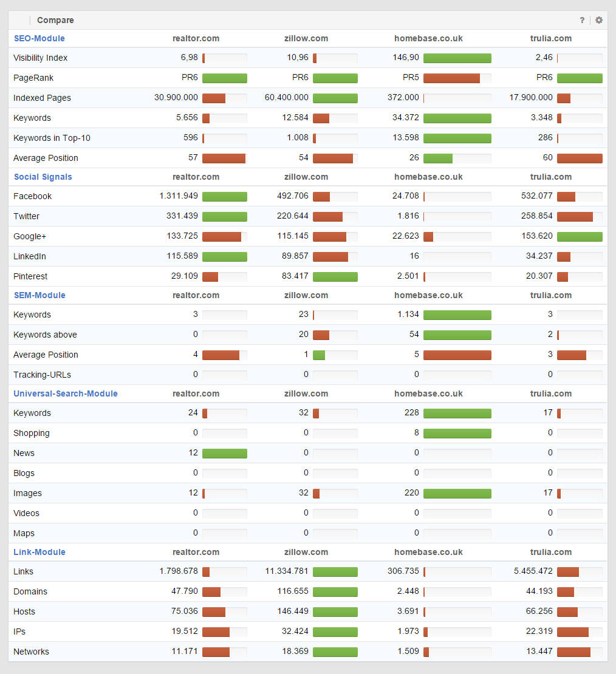Click the Visibility Index row label
Image resolution: width=616 pixels, height=674 pixels.
(40, 58)
